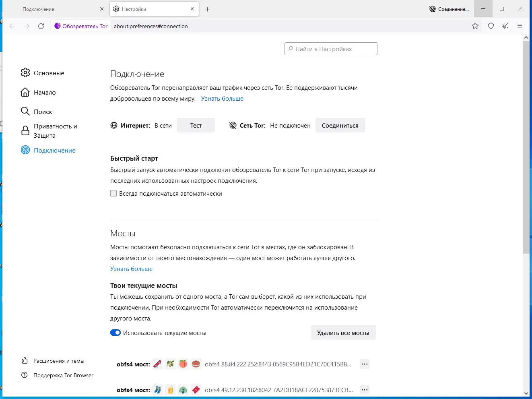Open a new tab with the plus button
The height and width of the screenshot is (399, 532).
point(208,9)
